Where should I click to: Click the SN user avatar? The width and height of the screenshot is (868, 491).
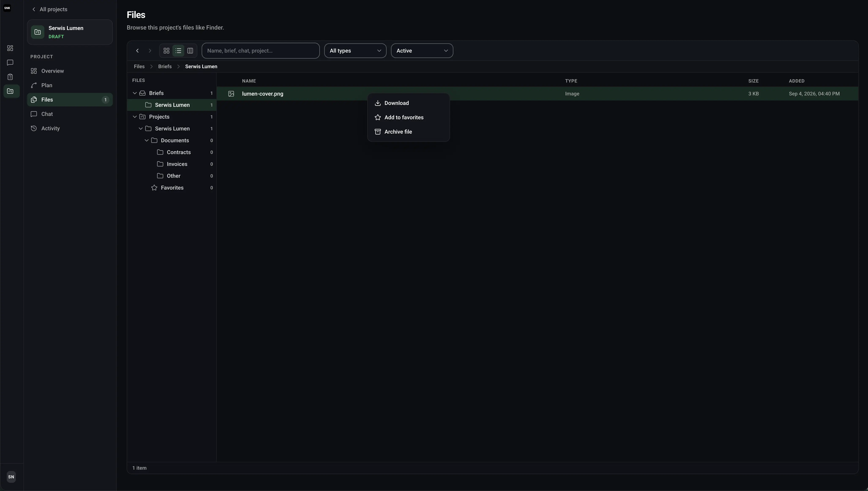[x=11, y=477]
